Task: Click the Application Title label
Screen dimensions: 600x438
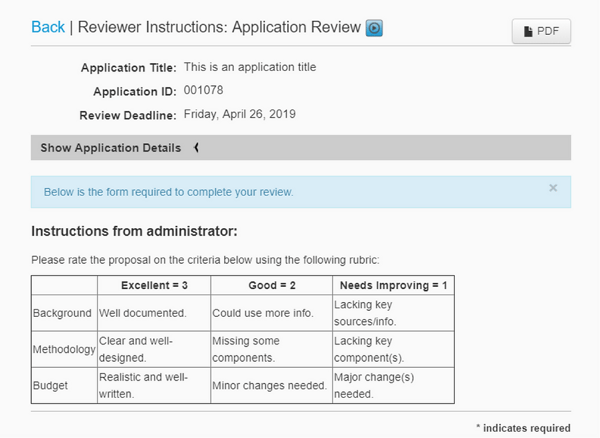Action: pos(129,68)
